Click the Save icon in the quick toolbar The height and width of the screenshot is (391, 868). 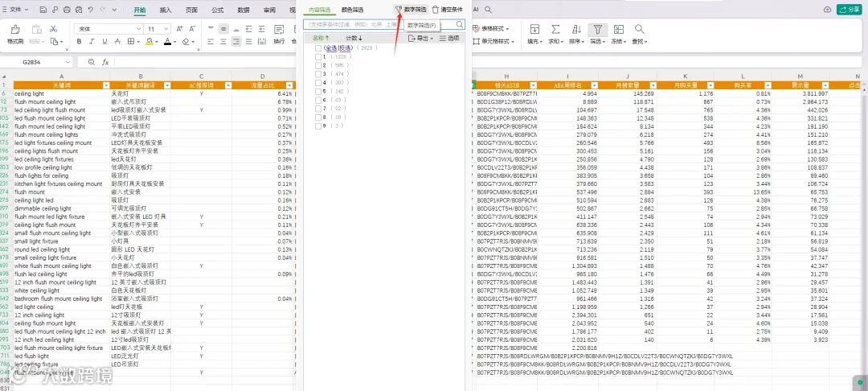43,10
